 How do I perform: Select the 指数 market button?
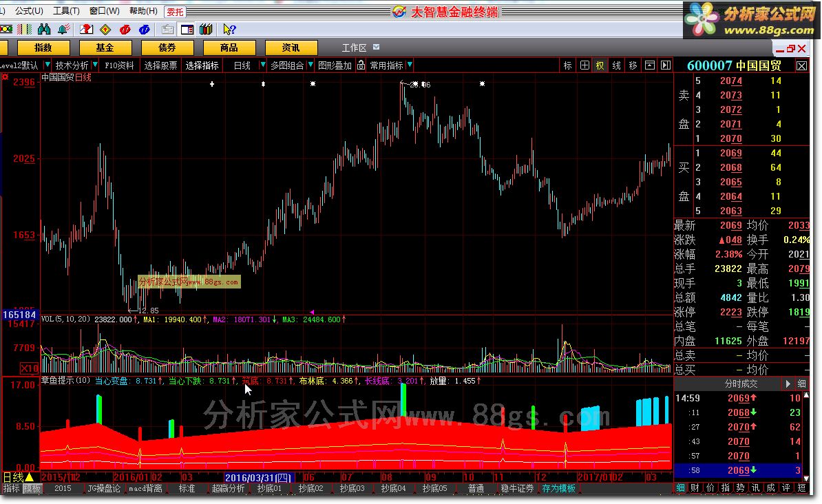(x=43, y=48)
